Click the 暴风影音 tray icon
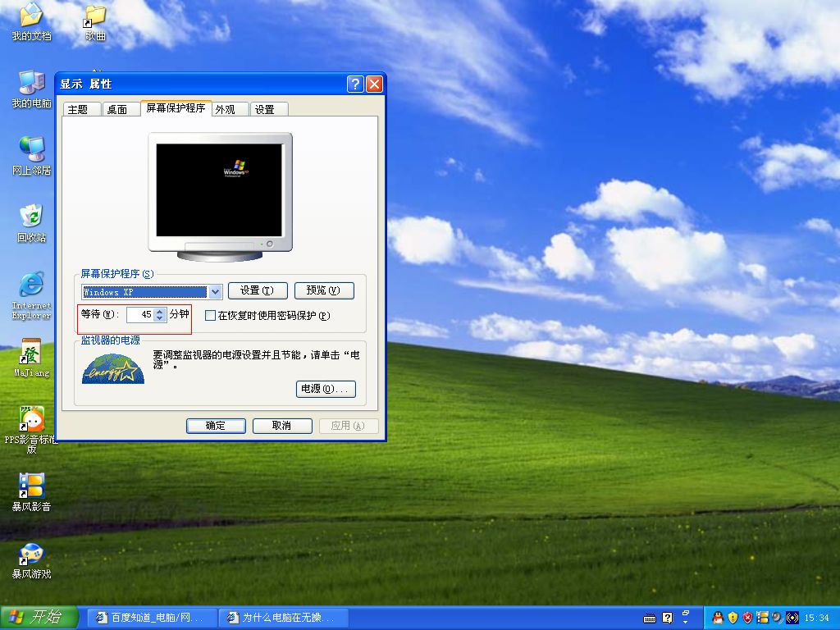This screenshot has width=840, height=630. pyautogui.click(x=762, y=618)
